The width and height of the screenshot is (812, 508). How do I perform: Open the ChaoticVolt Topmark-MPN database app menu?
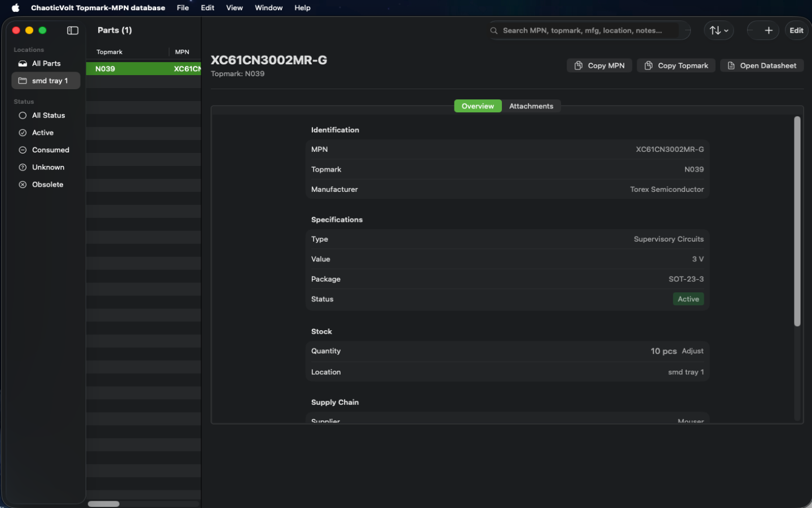click(98, 8)
